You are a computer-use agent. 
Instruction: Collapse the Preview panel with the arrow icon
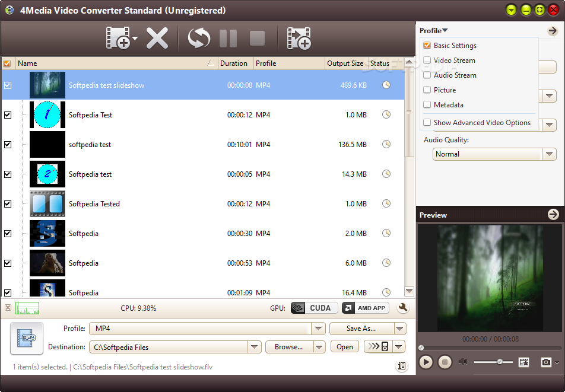pyautogui.click(x=553, y=215)
